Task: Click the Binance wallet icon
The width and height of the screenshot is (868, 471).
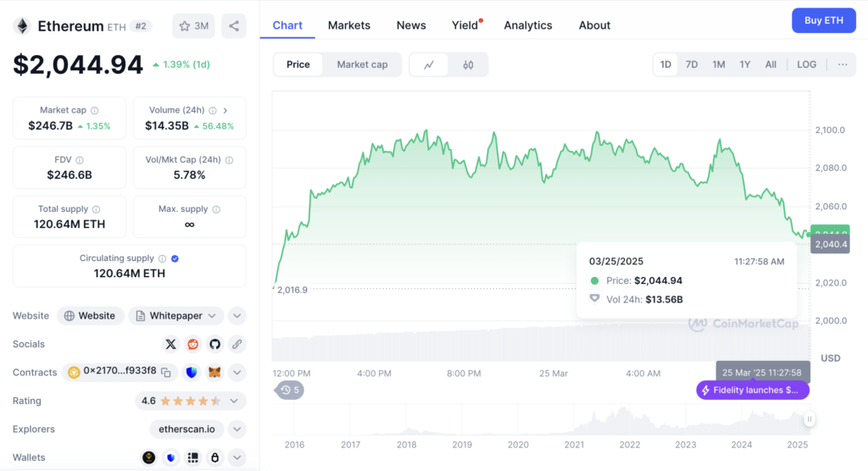Action: click(148, 457)
